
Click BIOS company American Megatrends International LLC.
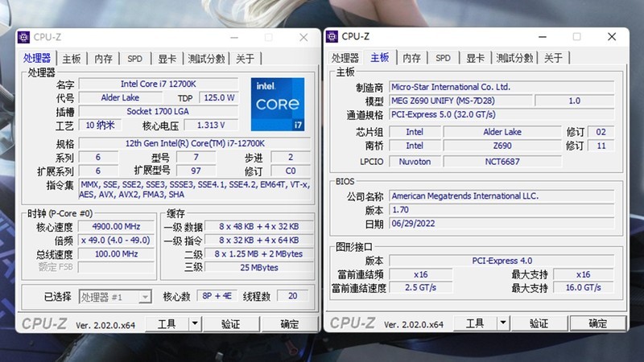(502, 196)
